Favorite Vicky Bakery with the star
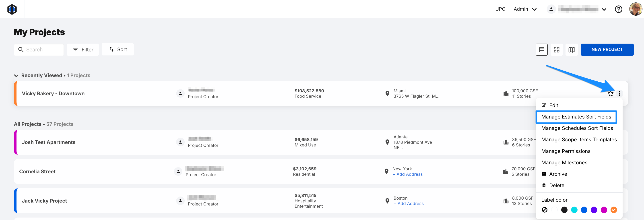Screen dimensions: 644x220 (x=611, y=93)
